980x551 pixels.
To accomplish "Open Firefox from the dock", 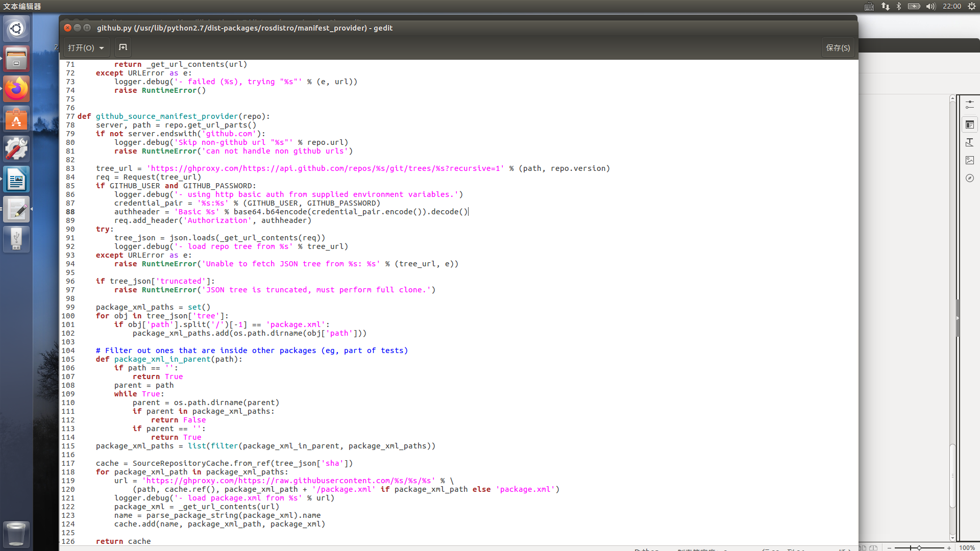I will point(16,89).
